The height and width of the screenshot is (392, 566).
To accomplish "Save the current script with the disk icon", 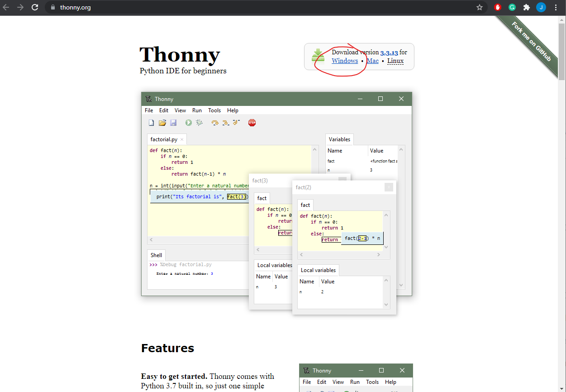I will point(173,123).
